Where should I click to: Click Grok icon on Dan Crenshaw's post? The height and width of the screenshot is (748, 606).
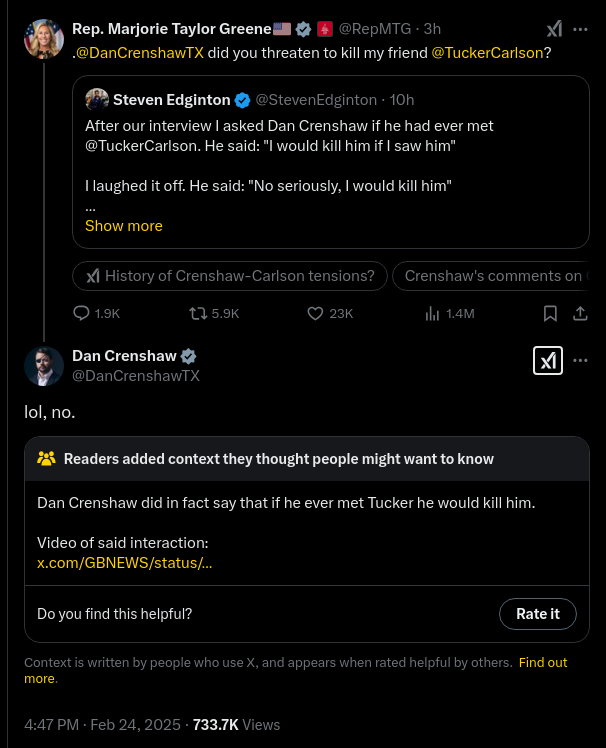(548, 361)
